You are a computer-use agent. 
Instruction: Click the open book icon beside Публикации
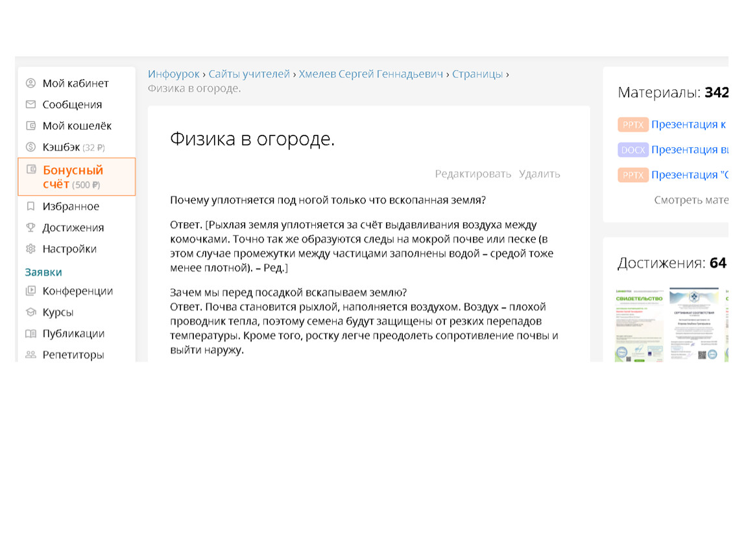pyautogui.click(x=30, y=333)
